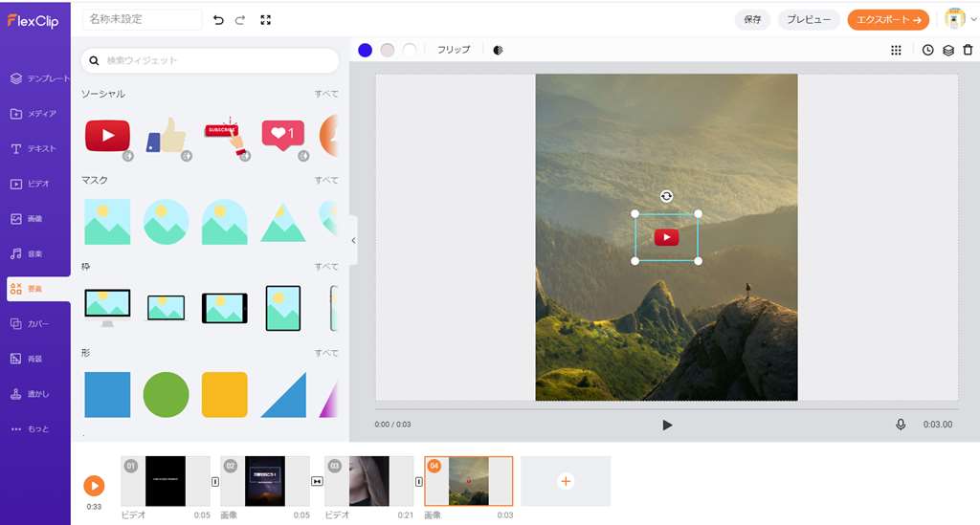Select storyboard clip 02 thumbnail
The image size is (980, 525).
(x=264, y=480)
